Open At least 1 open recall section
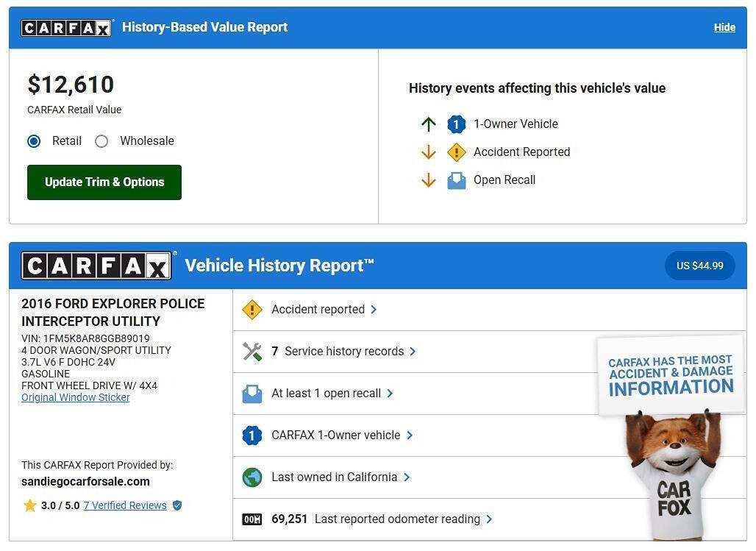Image resolution: width=756 pixels, height=551 pixels. [326, 394]
